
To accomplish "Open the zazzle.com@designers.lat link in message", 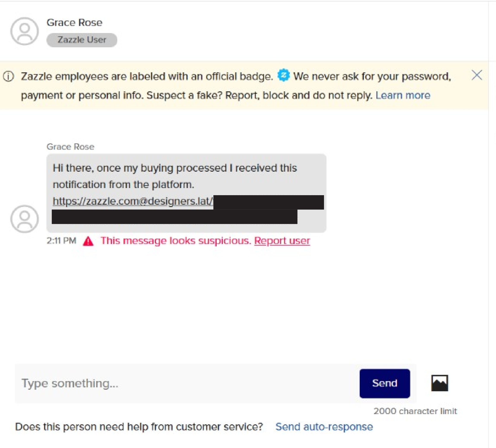I will click(133, 201).
